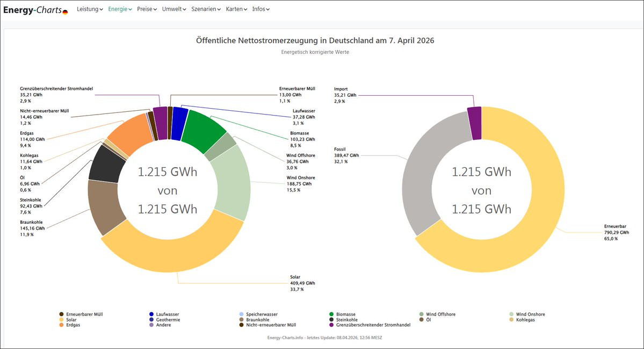Toggle Grenzüberschreitender Stromhandel legend marker
Image resolution: width=644 pixels, height=349 pixels.
click(x=331, y=325)
